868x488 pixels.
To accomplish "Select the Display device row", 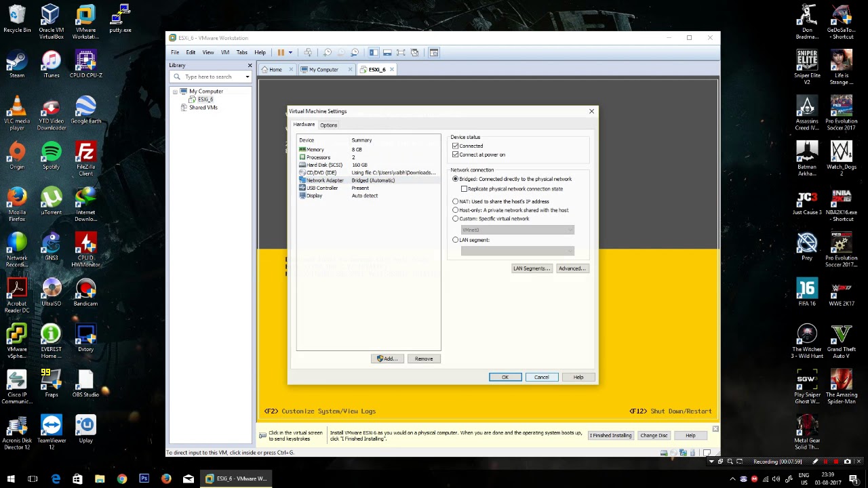I will point(368,196).
